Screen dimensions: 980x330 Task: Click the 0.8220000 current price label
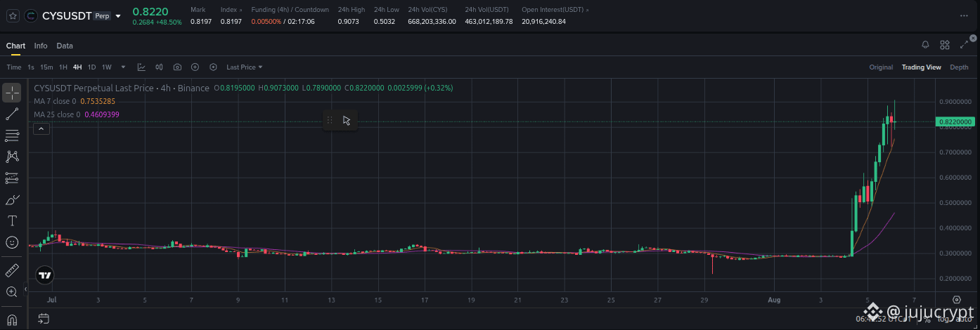tap(955, 122)
